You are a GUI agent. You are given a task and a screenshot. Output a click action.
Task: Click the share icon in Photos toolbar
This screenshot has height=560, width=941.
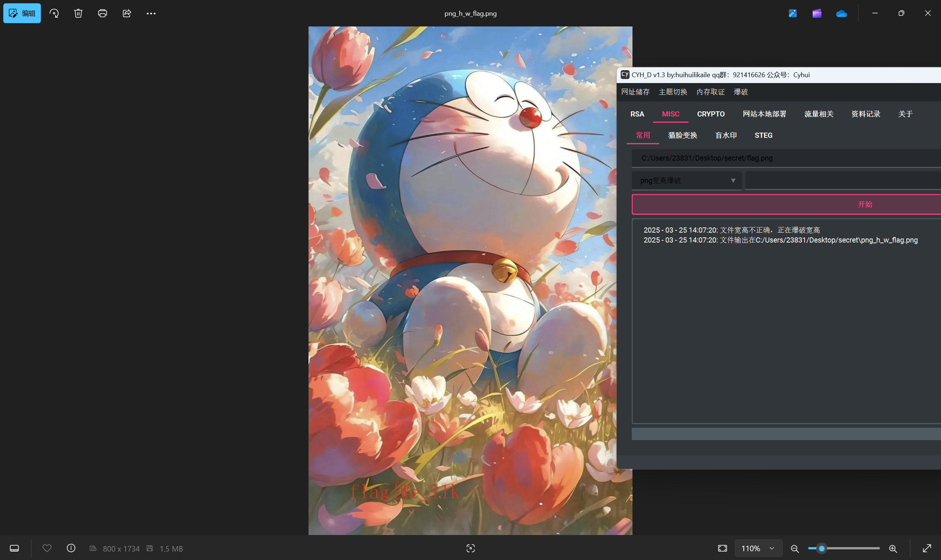point(127,13)
